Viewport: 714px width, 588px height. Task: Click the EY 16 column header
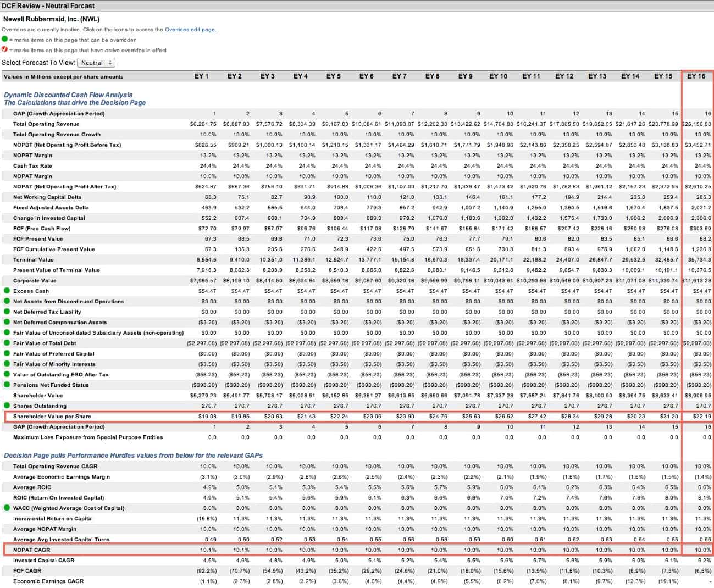coord(696,76)
